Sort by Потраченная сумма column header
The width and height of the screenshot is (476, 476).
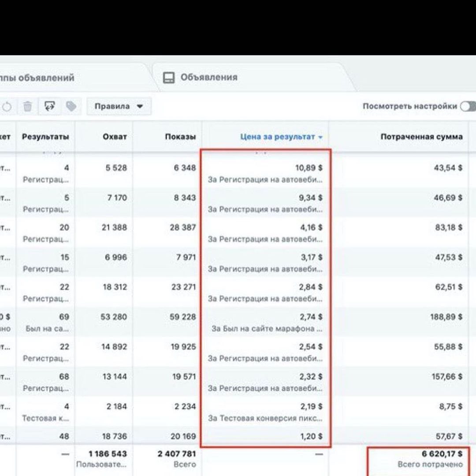point(422,137)
